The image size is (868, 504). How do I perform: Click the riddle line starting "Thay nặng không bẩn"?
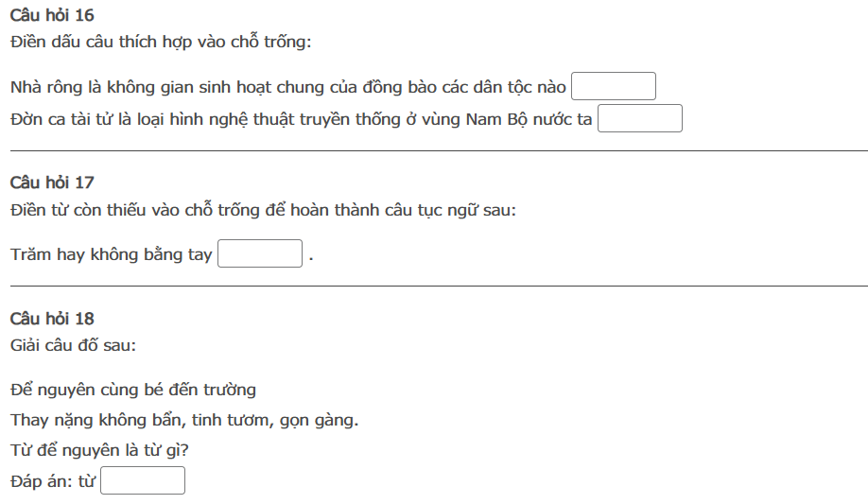(x=184, y=420)
